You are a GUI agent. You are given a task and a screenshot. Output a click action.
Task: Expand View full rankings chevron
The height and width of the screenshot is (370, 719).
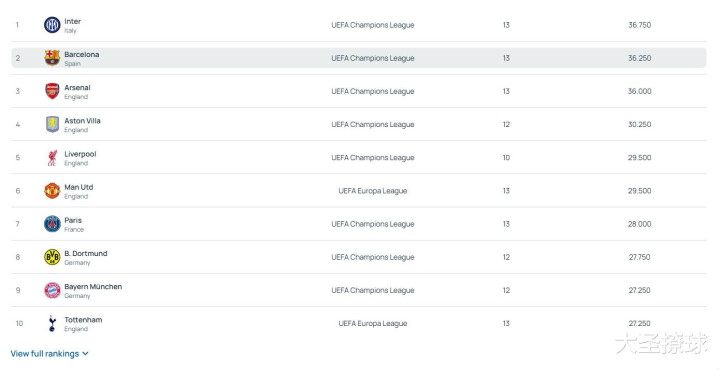click(x=85, y=353)
